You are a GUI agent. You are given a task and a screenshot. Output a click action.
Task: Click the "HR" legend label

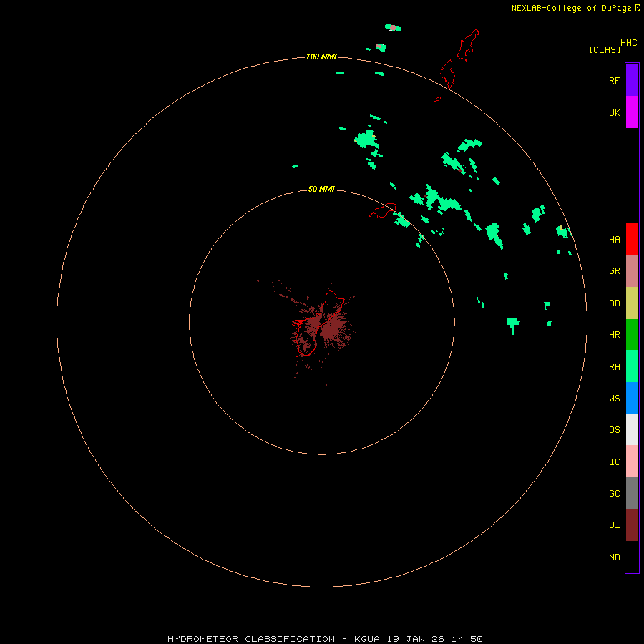point(614,335)
